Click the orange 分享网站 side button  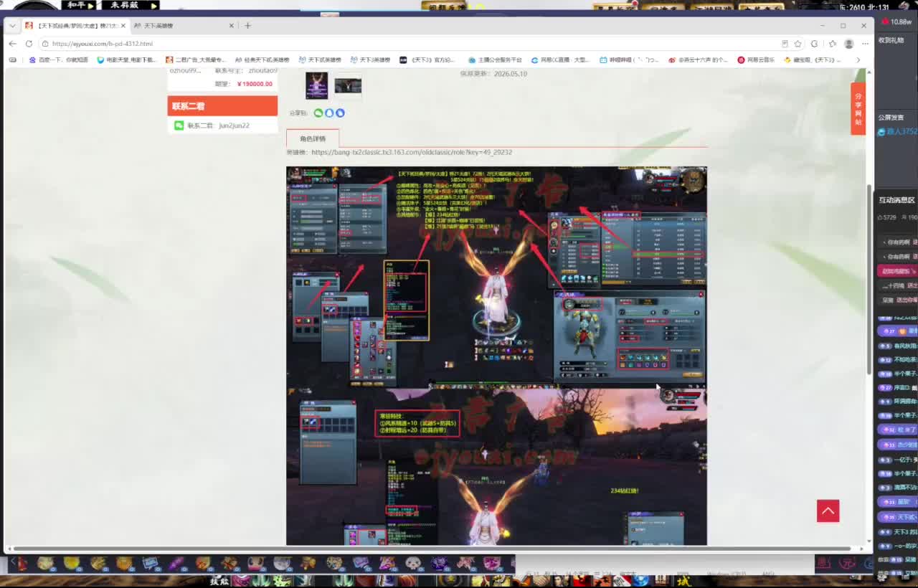[x=858, y=109]
